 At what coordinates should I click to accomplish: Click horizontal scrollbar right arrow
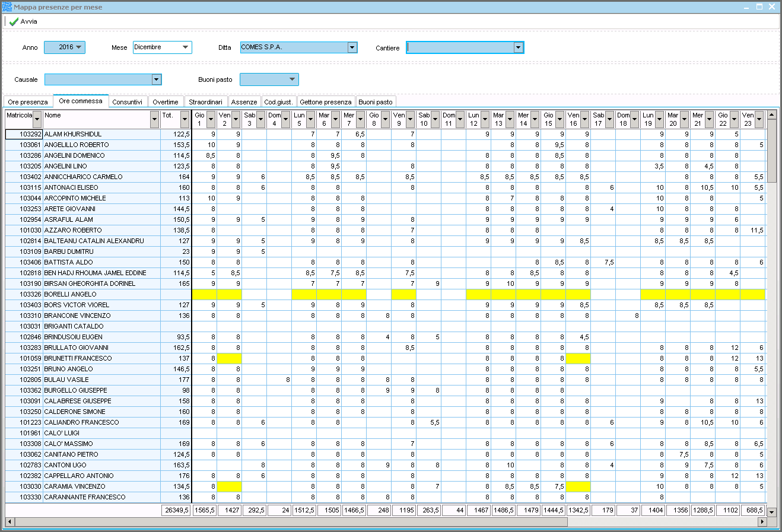pyautogui.click(x=762, y=522)
